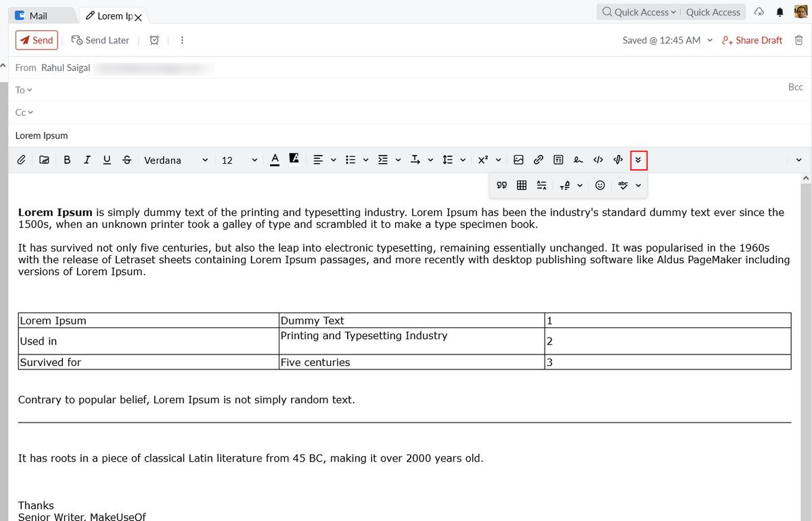This screenshot has height=521, width=812.
Task: Insert a block quote
Action: pos(501,185)
